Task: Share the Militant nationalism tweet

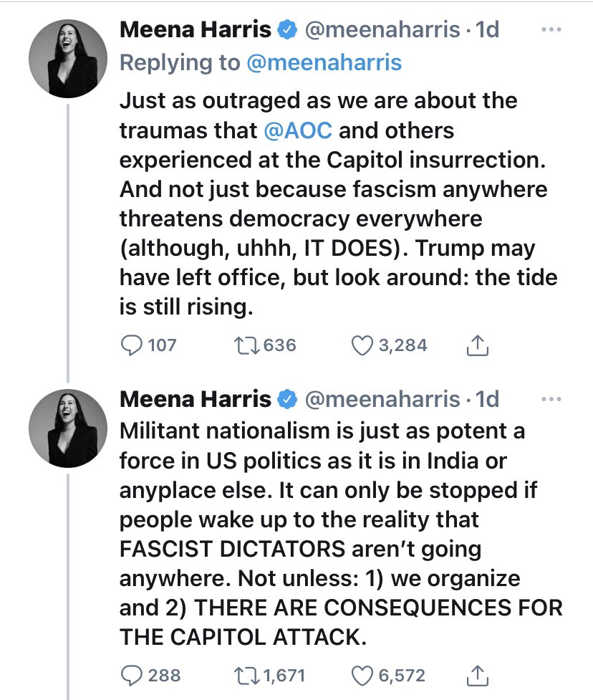Action: [x=477, y=675]
